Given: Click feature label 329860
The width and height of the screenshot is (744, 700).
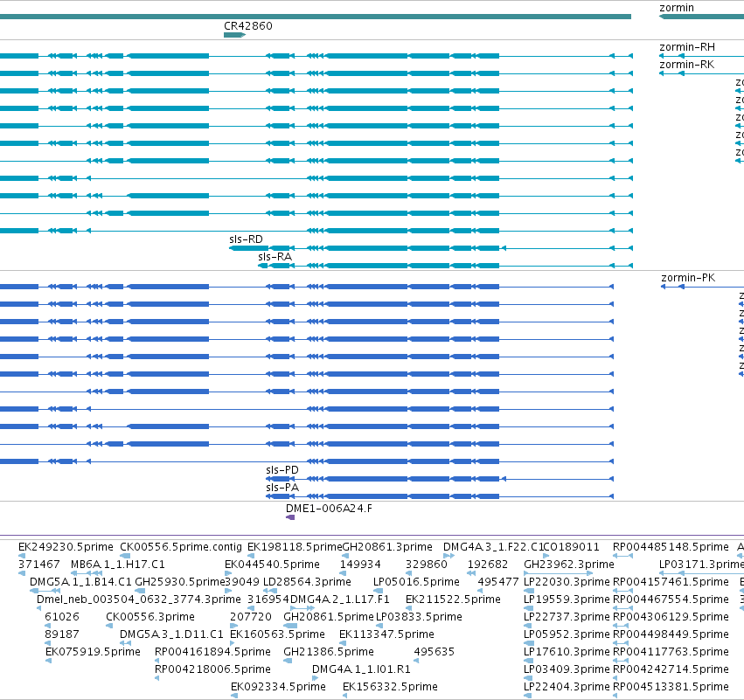Looking at the screenshot, I should pyautogui.click(x=426, y=565).
